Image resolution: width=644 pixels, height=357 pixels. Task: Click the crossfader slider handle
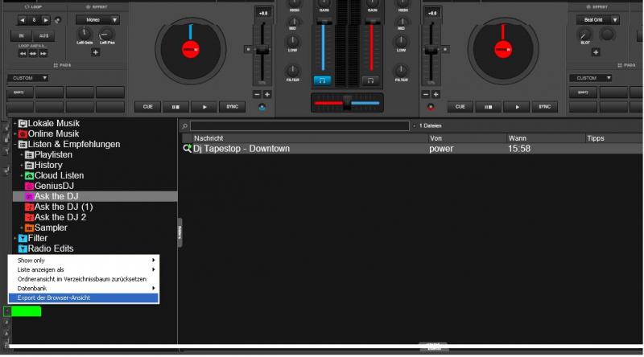pyautogui.click(x=347, y=102)
